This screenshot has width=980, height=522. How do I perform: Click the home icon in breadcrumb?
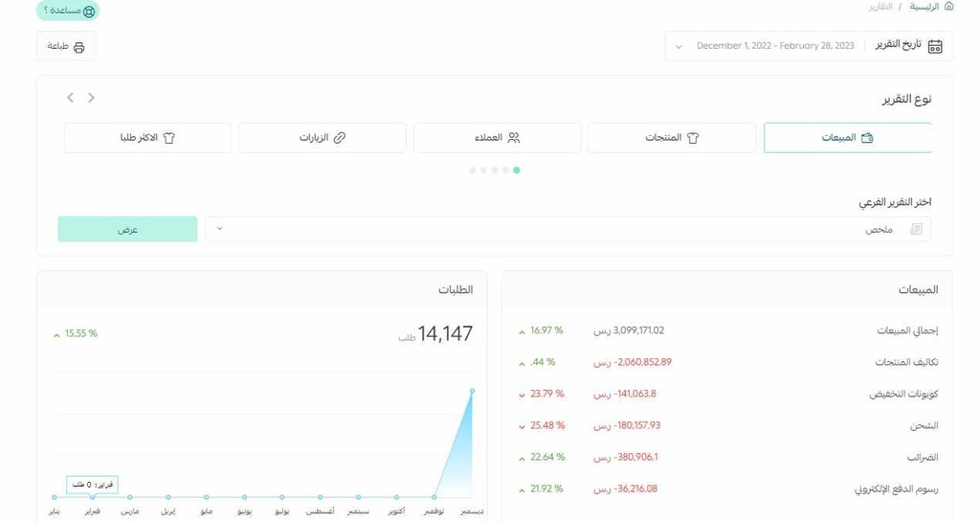(x=948, y=7)
